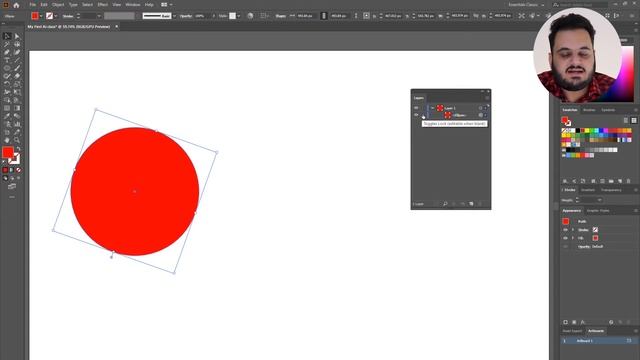Toggle Fill visibility in Appearance panel
The width and height of the screenshot is (640, 360).
click(x=565, y=238)
